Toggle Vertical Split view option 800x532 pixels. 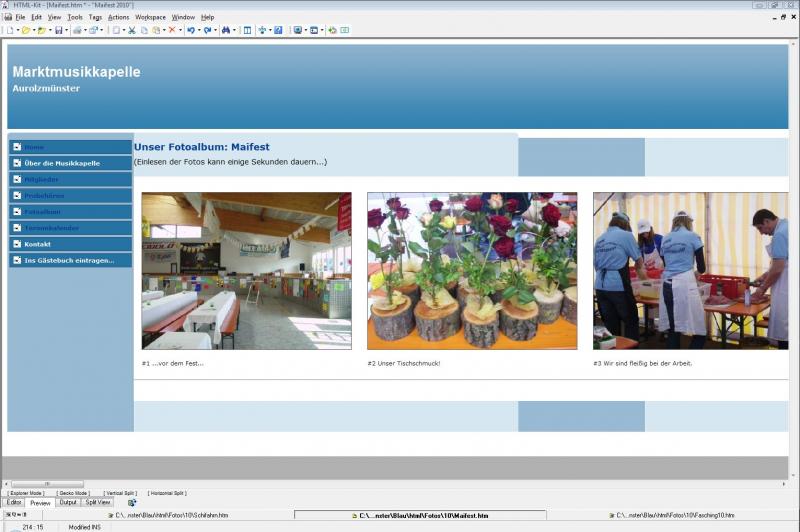tap(121, 493)
